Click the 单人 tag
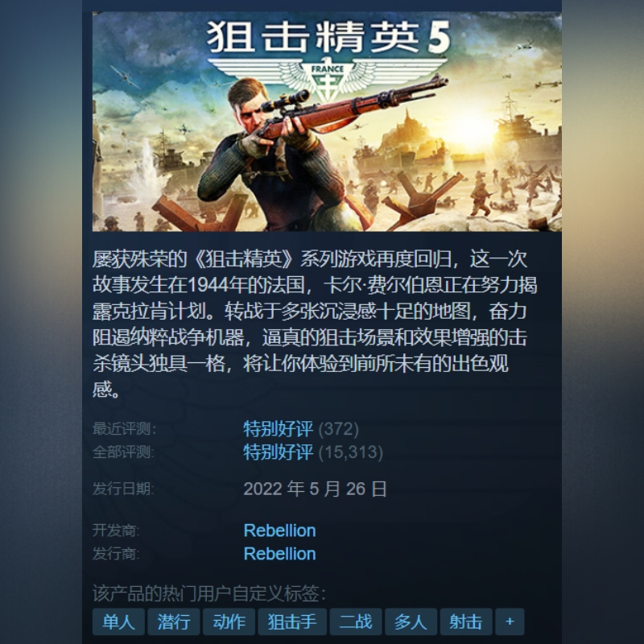Viewport: 644px width, 644px height. coord(118,621)
